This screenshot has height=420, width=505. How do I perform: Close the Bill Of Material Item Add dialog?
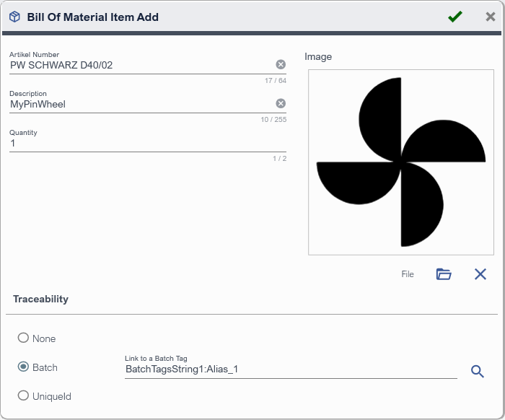[491, 17]
